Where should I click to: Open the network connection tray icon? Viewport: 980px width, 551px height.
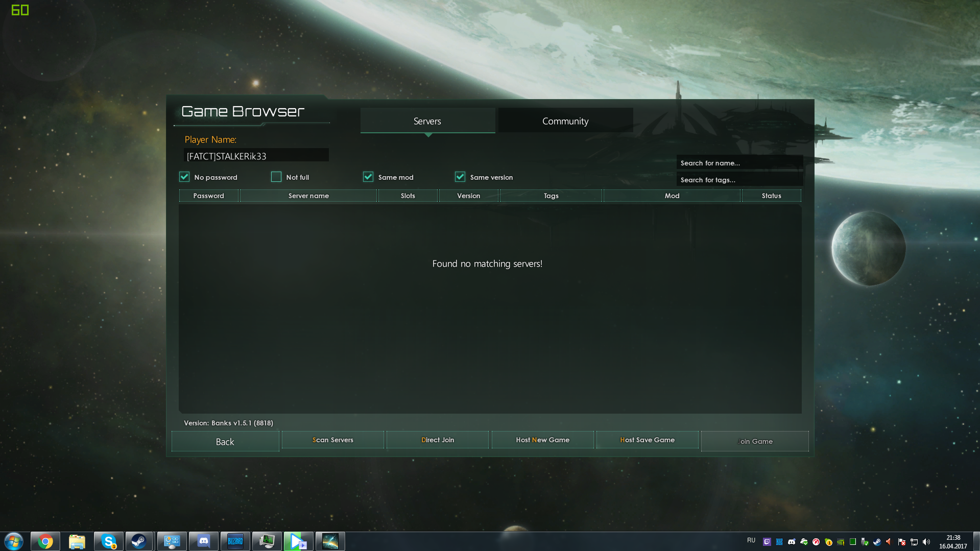tap(914, 542)
